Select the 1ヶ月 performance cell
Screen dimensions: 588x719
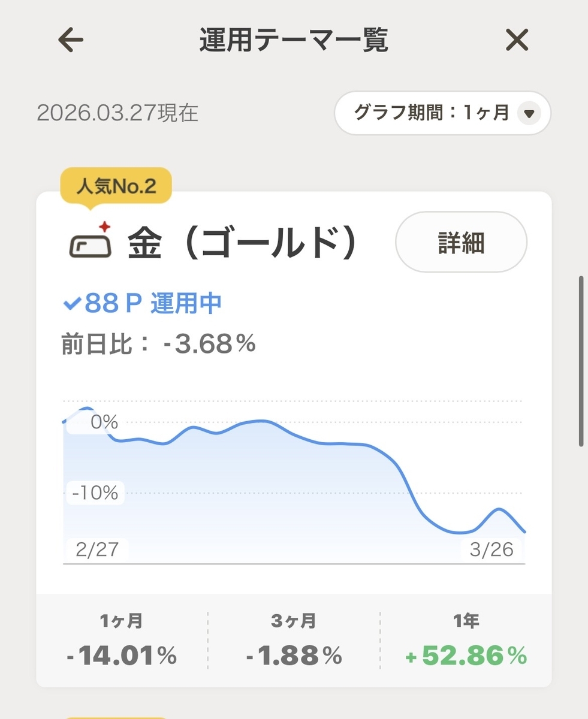(122, 641)
